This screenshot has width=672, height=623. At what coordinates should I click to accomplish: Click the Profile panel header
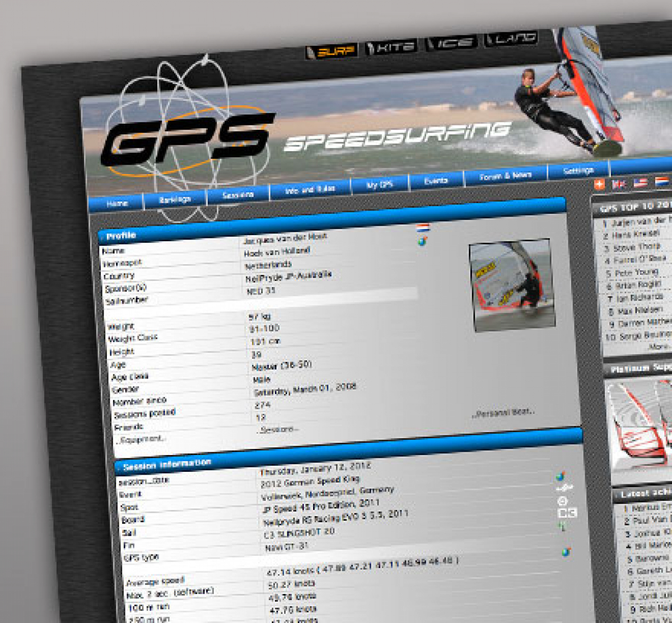332,218
